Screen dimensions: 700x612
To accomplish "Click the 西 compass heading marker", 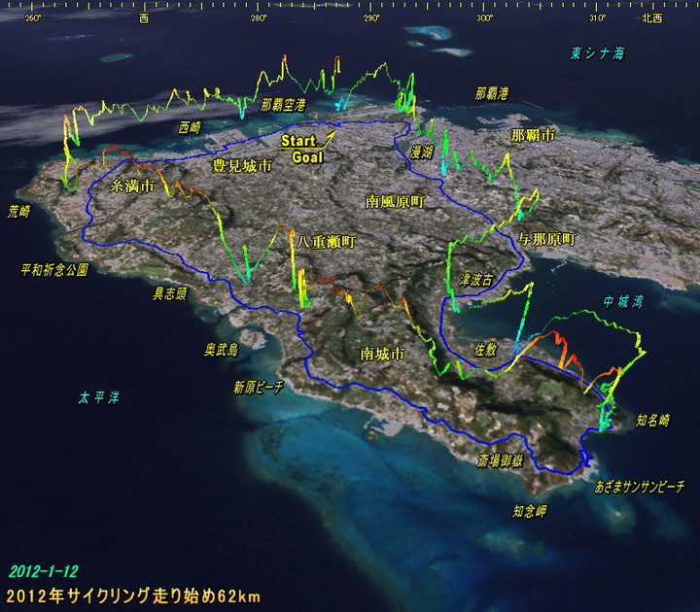I will (144, 18).
